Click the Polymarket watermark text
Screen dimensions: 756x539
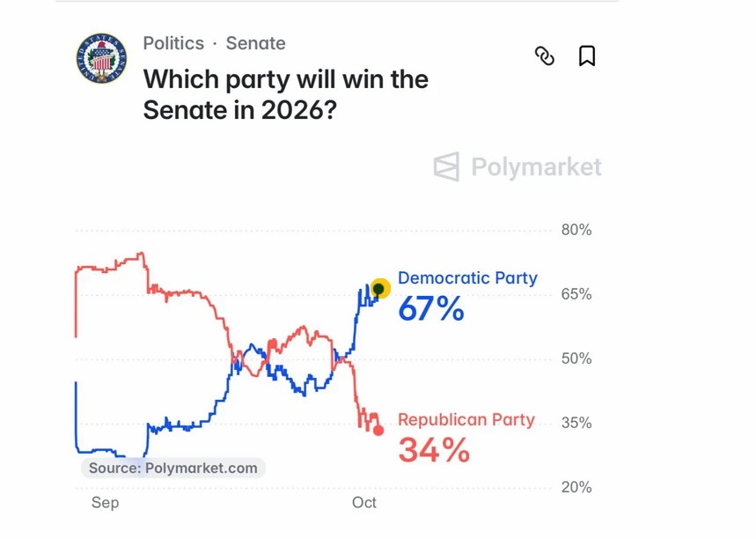pos(536,167)
